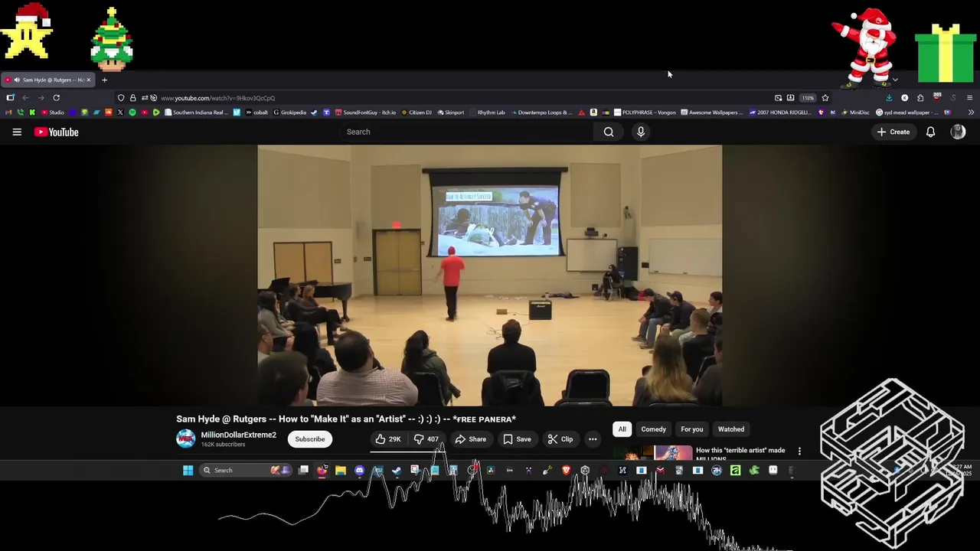Open YouTube guide hamburger menu
The width and height of the screenshot is (980, 551).
point(17,132)
